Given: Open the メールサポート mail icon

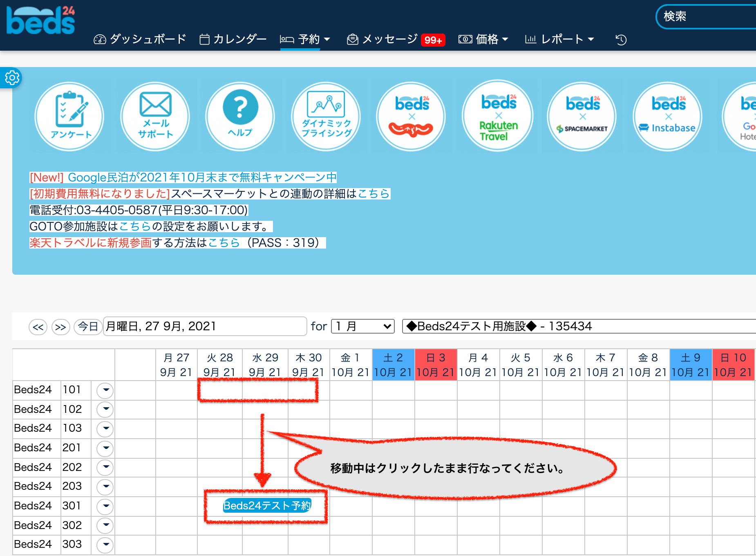Looking at the screenshot, I should click(155, 117).
